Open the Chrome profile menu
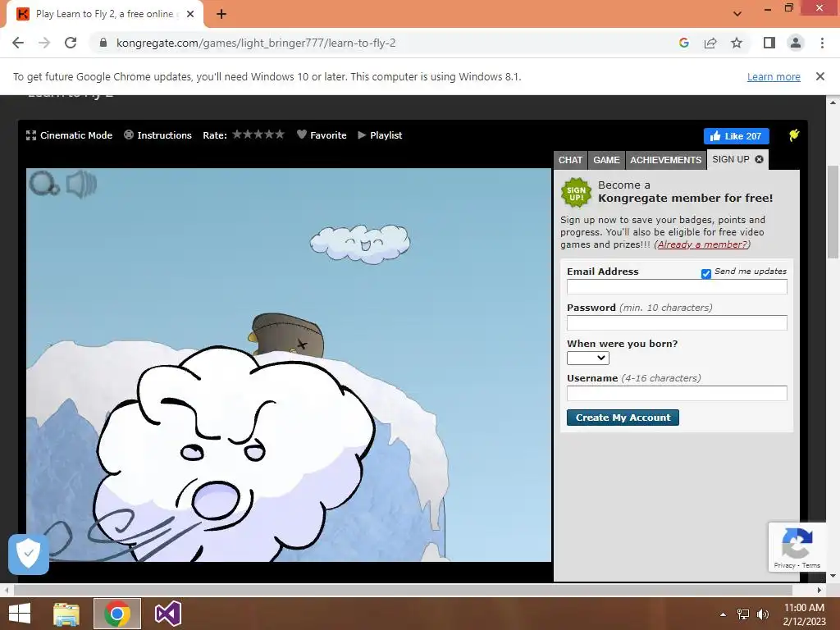The width and height of the screenshot is (840, 630). pos(796,43)
